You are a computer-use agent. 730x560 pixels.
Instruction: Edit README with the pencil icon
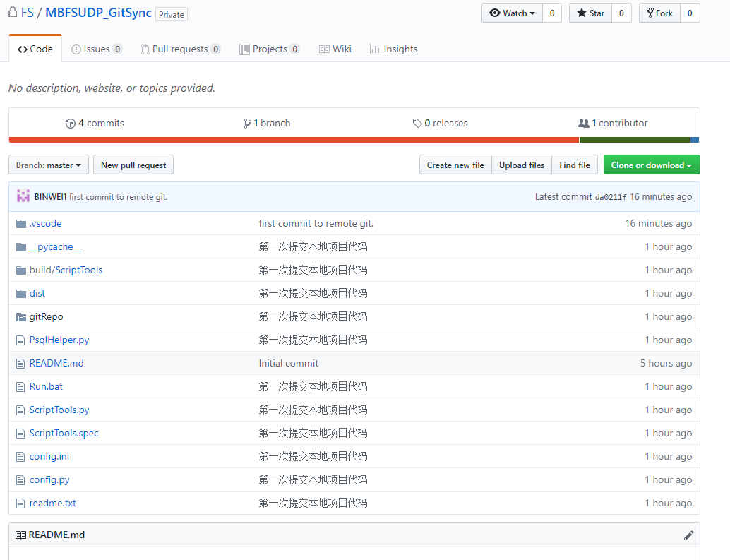tap(688, 535)
